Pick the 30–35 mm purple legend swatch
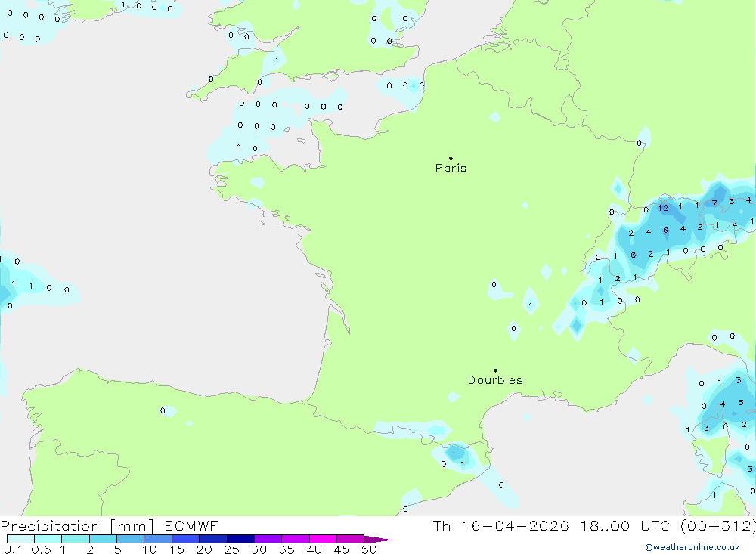 click(268, 539)
